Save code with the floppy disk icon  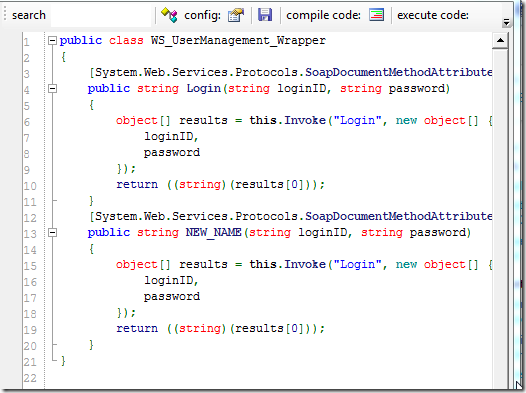click(x=265, y=15)
